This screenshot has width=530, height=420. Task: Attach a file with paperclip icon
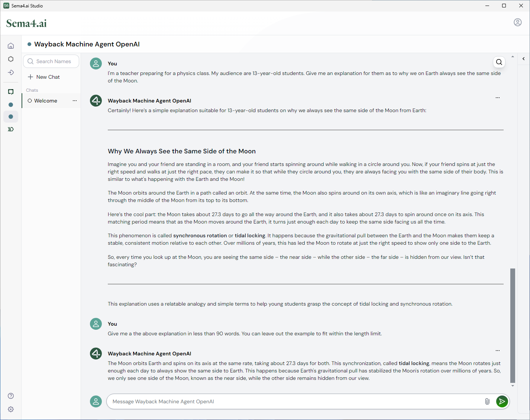[487, 401]
